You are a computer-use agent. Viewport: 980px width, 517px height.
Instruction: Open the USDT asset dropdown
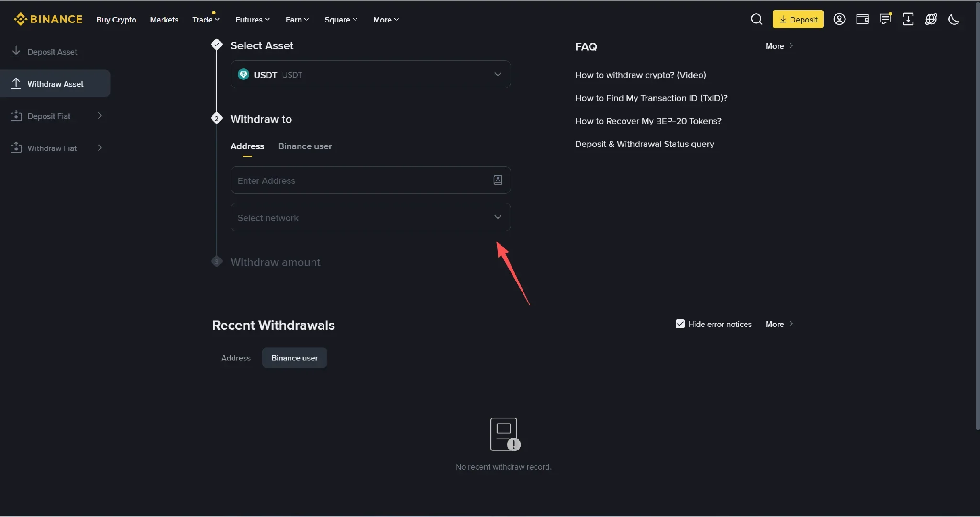tap(370, 74)
